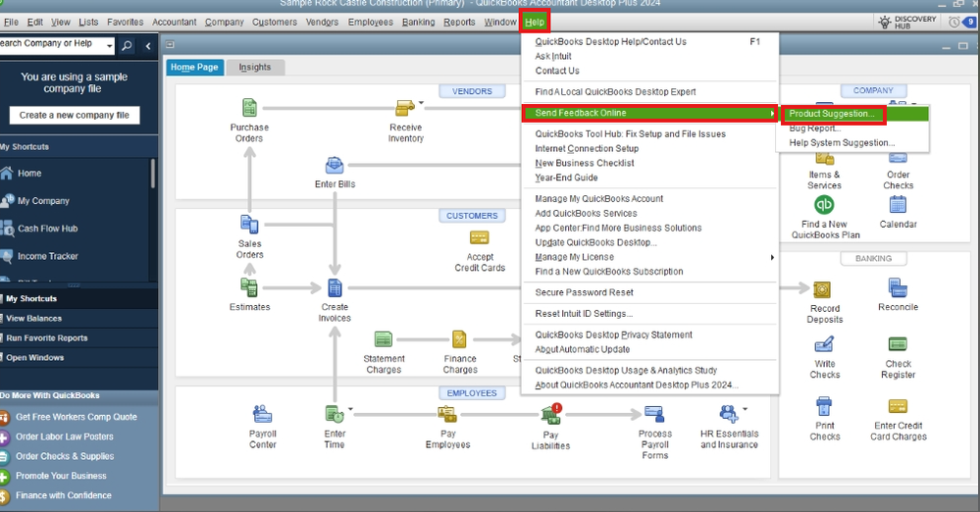Click the Vendors section label

[472, 91]
